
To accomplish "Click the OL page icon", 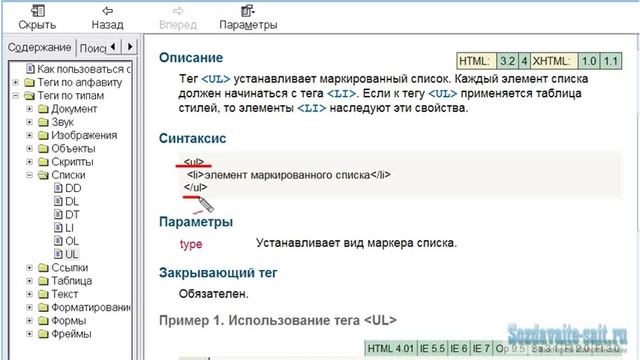I will coord(58,241).
